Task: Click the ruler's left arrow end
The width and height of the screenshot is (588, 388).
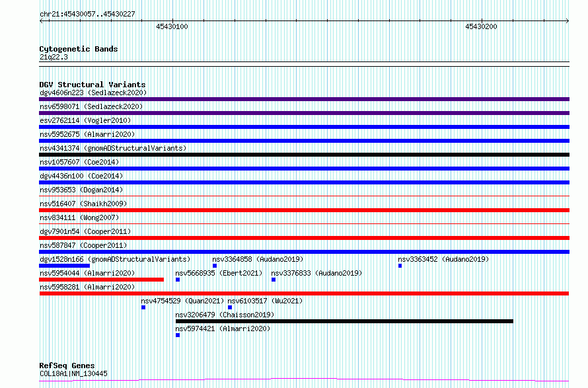Action: tap(41, 21)
